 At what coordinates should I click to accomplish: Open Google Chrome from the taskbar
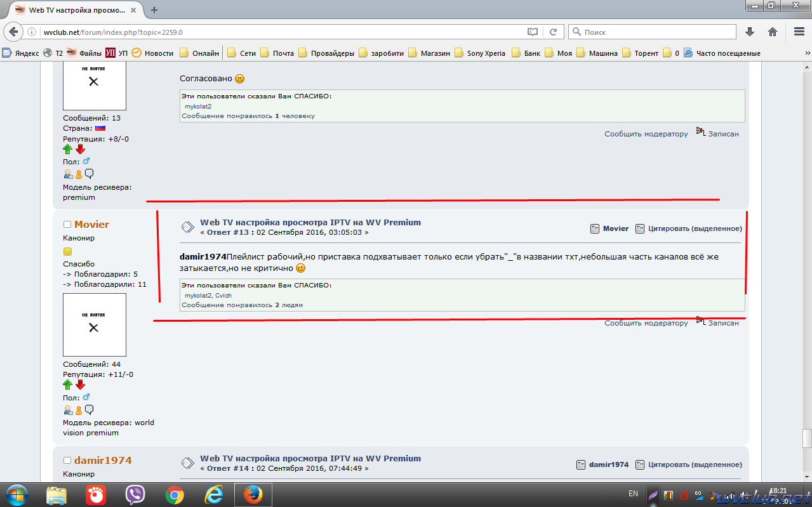click(175, 494)
